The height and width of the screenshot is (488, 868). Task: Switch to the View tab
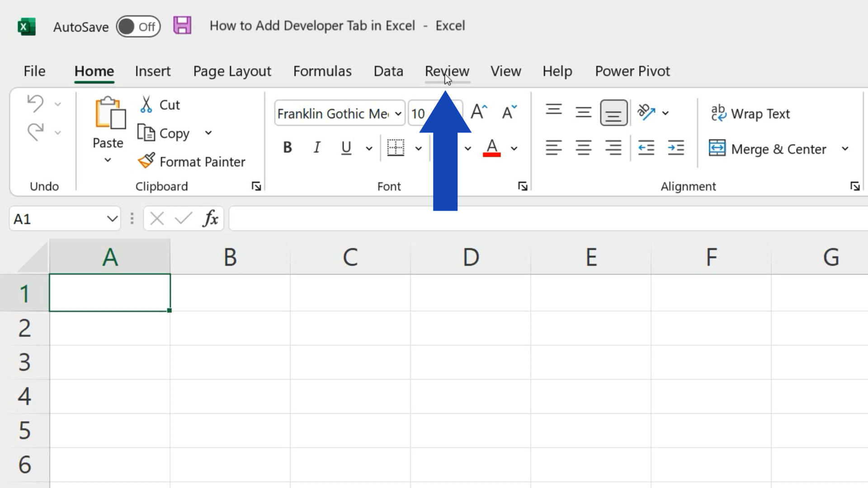[506, 71]
